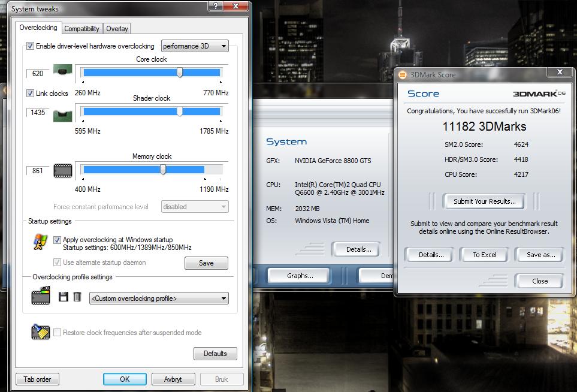Click the Avbryt cancel button

(173, 379)
